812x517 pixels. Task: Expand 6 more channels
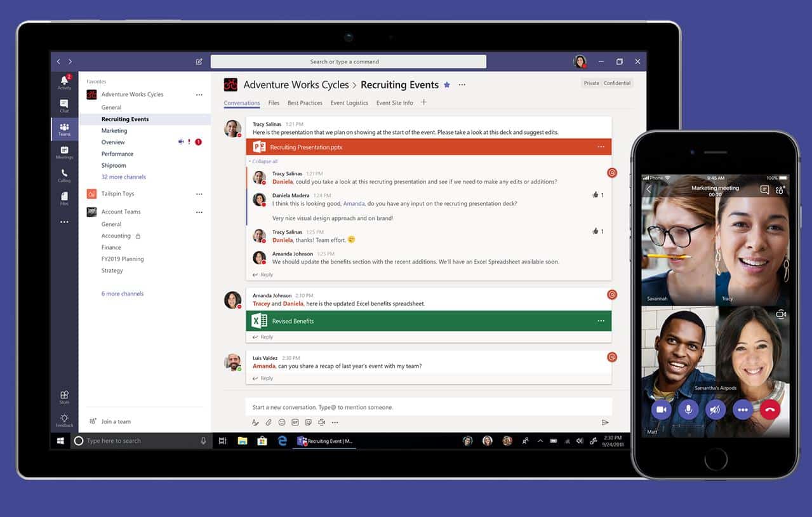coord(123,294)
